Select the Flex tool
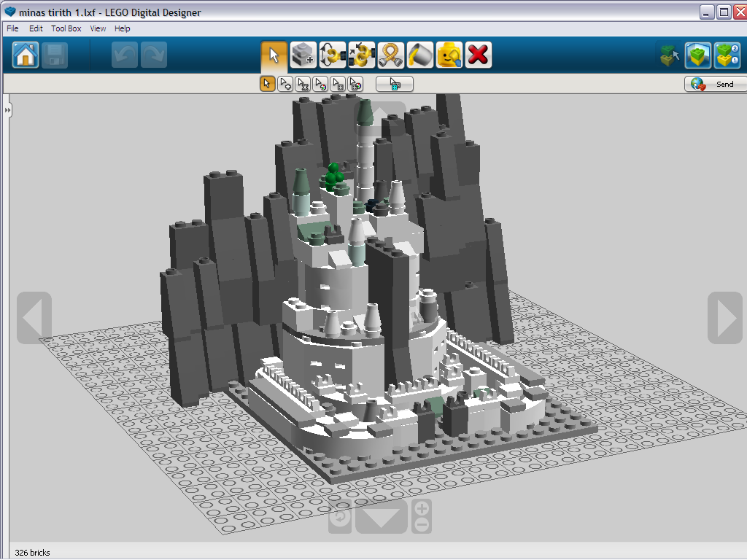 click(x=391, y=55)
